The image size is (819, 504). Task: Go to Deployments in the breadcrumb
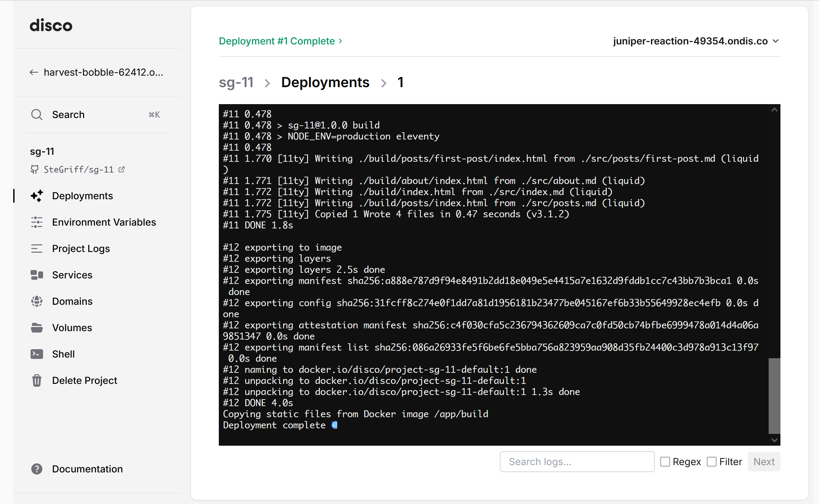tap(325, 83)
